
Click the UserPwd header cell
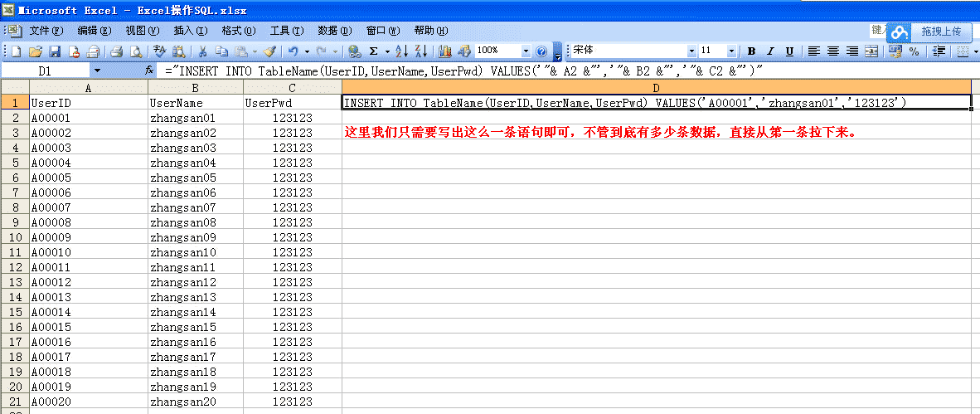tap(293, 103)
